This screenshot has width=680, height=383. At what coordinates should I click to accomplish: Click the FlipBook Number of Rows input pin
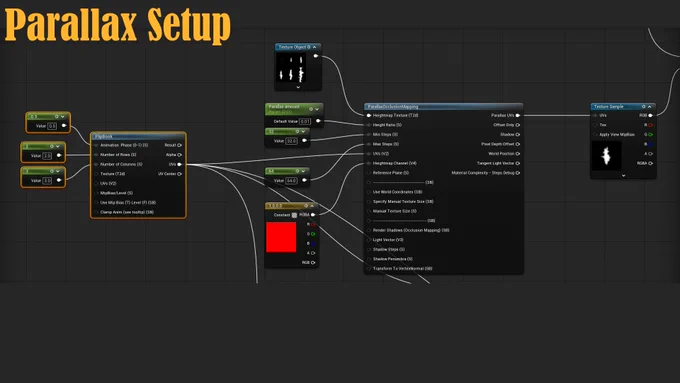[x=96, y=155]
